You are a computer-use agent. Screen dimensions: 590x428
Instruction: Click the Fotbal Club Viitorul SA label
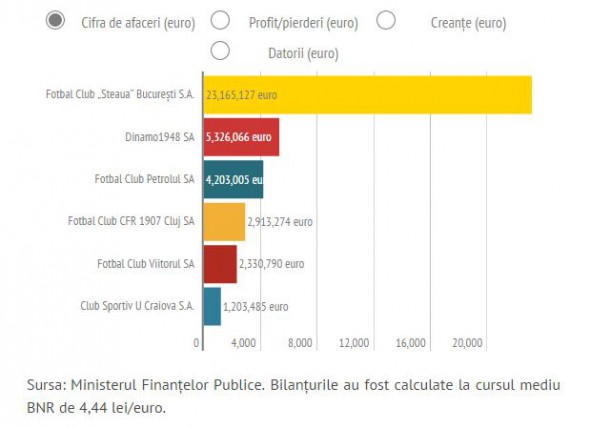pos(146,264)
